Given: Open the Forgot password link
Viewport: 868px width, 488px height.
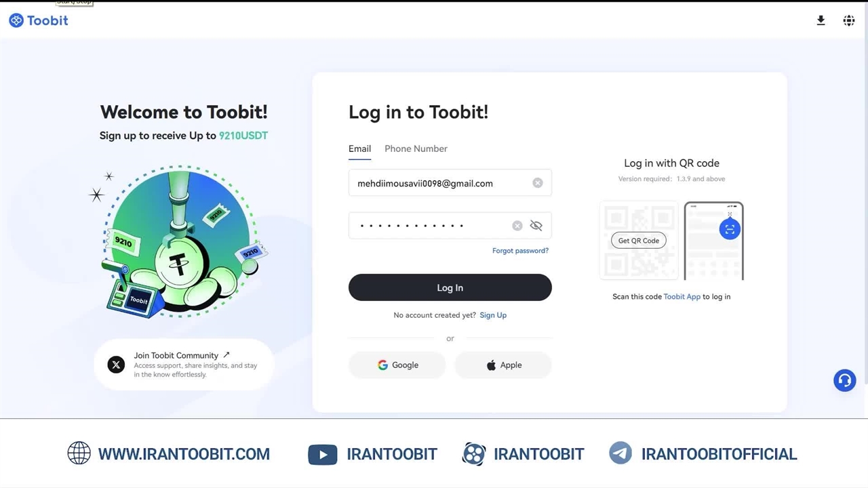Looking at the screenshot, I should 520,251.
